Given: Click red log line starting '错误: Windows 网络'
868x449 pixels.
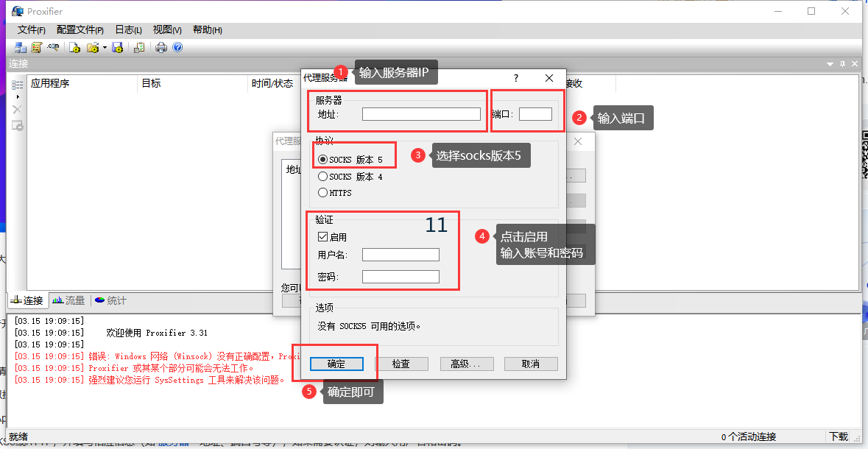Looking at the screenshot, I should [158, 356].
